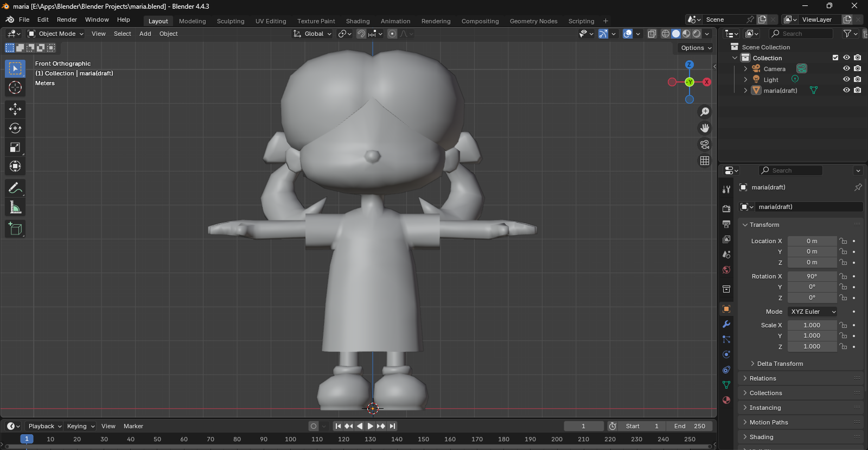Open the Object Data mesh properties tab
Screen dimensions: 868x450
(726, 385)
